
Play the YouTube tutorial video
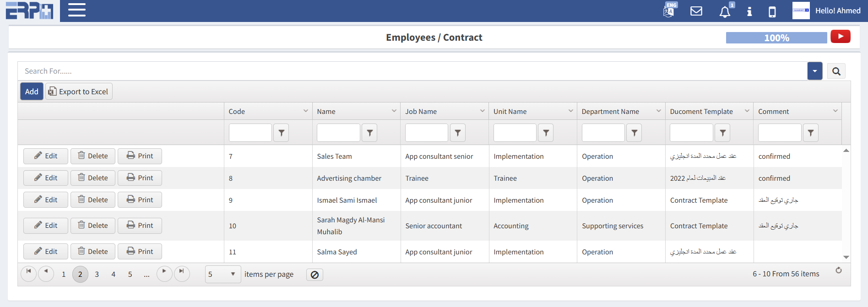[x=840, y=37]
